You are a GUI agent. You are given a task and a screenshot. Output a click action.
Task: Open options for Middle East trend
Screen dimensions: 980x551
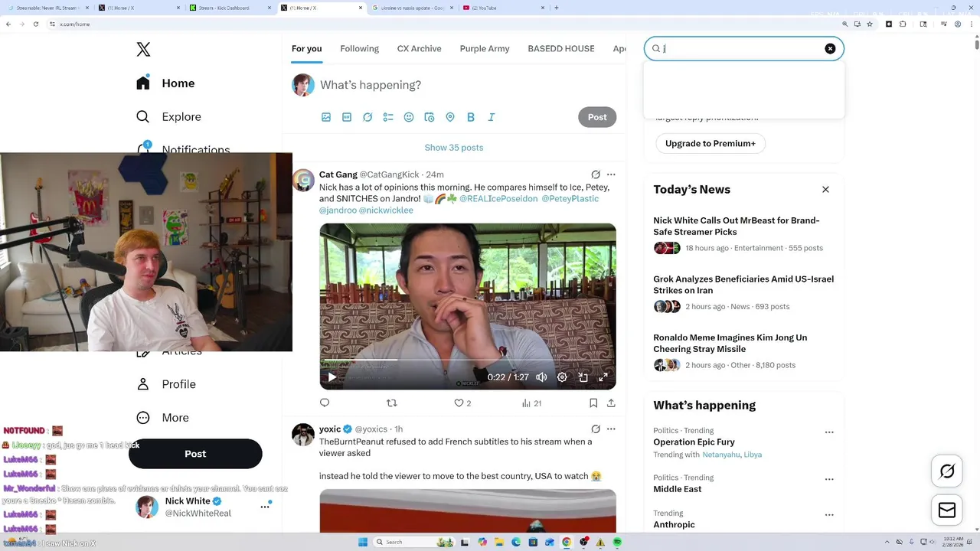[x=829, y=479]
